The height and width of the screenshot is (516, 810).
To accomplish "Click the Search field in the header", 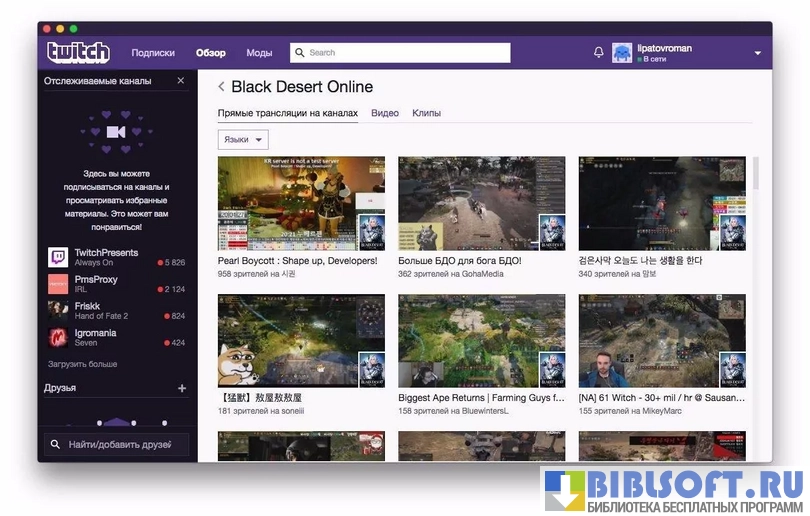I will pyautogui.click(x=400, y=53).
